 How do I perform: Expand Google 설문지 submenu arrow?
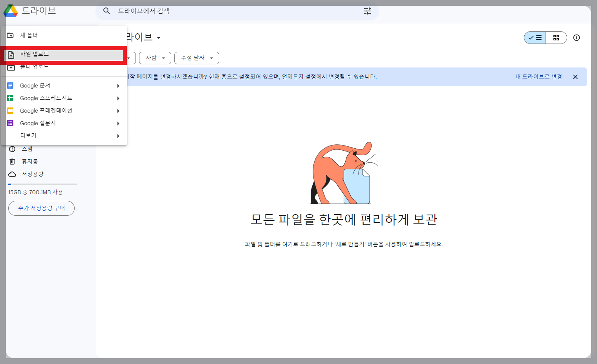coord(118,124)
